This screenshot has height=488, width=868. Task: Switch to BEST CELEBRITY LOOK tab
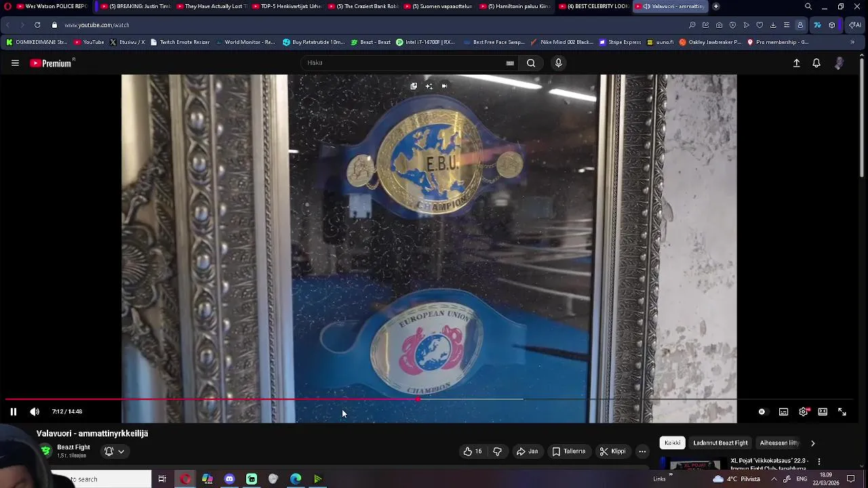[x=593, y=6]
